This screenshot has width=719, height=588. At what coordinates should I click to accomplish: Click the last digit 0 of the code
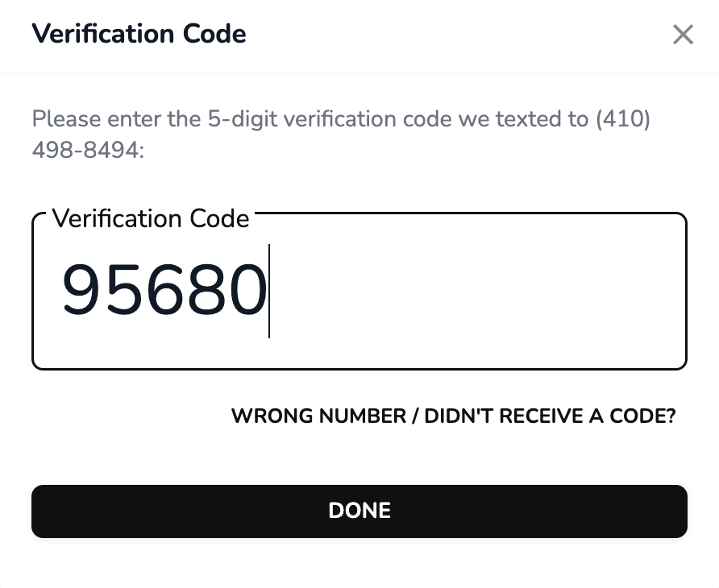coord(247,292)
